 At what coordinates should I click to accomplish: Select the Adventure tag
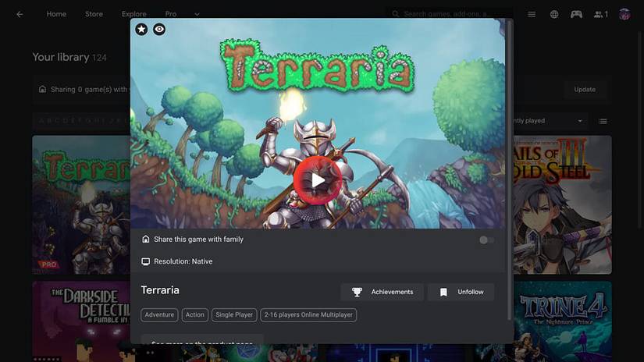pos(159,315)
